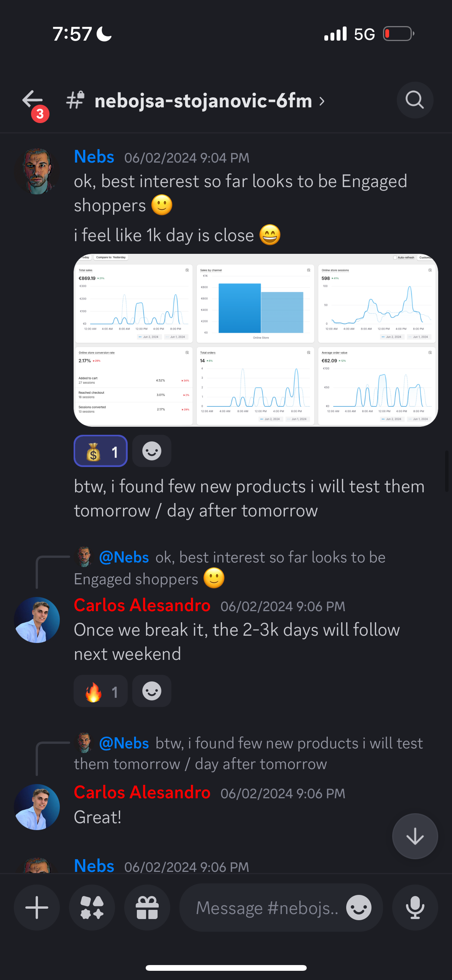Open attachments with the plus icon
The height and width of the screenshot is (980, 452).
click(36, 908)
